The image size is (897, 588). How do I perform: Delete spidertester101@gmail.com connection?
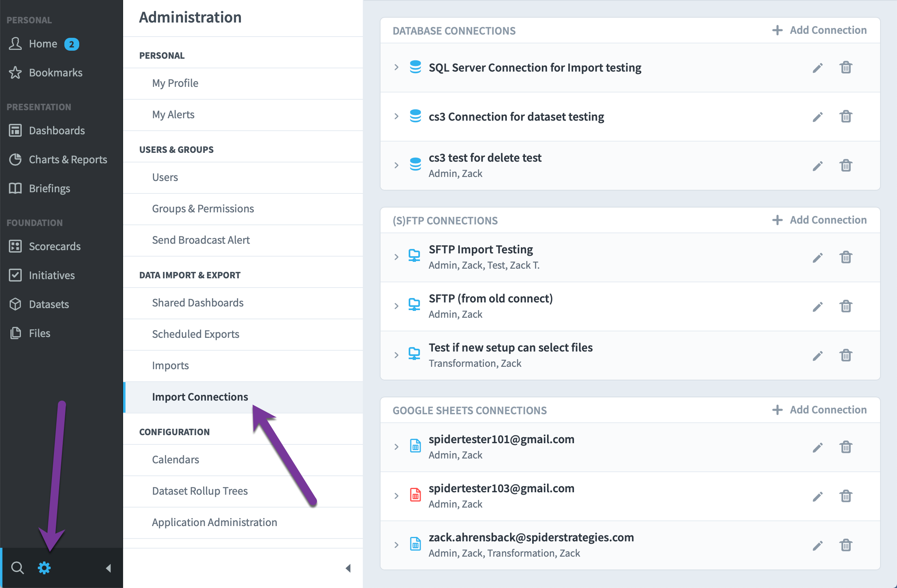click(846, 447)
